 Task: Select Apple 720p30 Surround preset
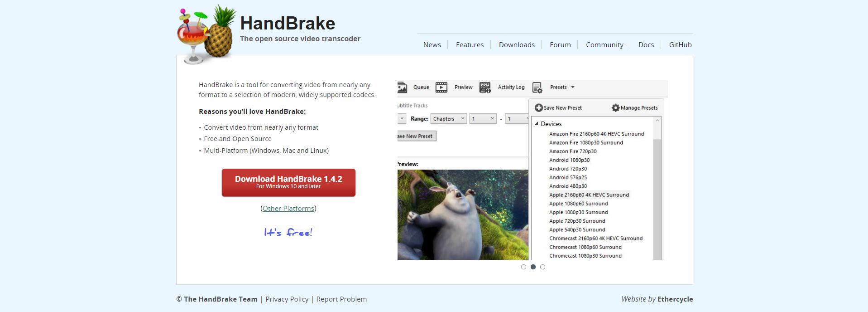pos(577,221)
